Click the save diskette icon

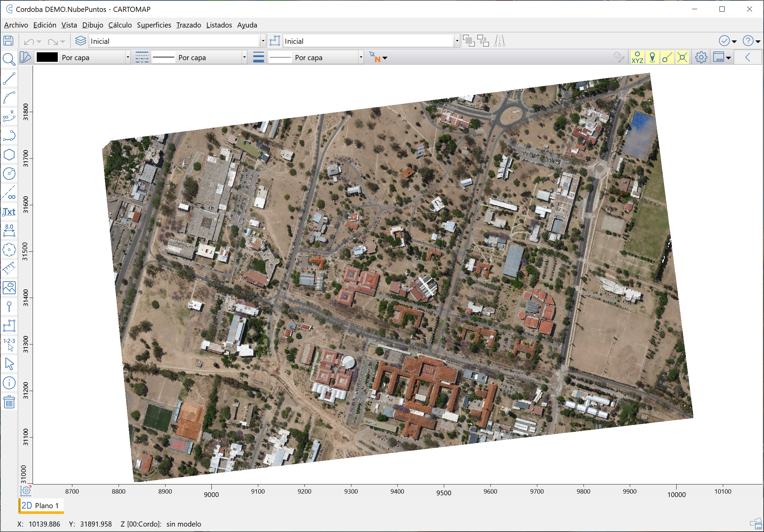click(x=8, y=41)
